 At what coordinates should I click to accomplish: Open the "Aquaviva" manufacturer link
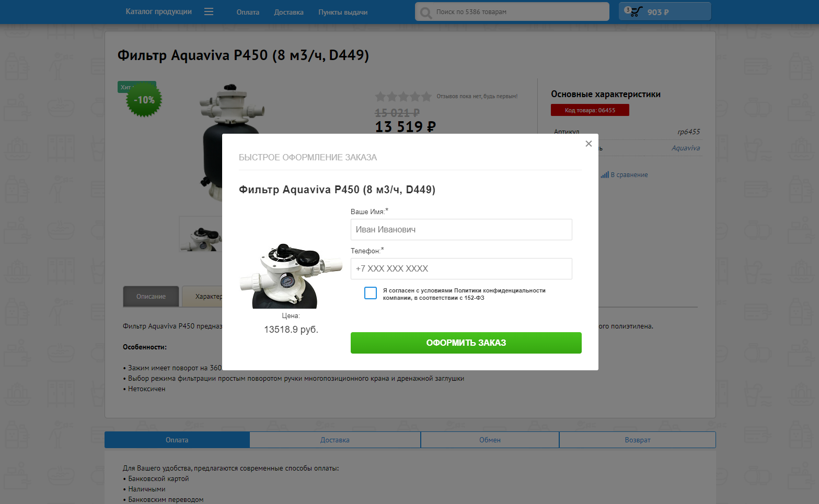(x=686, y=148)
